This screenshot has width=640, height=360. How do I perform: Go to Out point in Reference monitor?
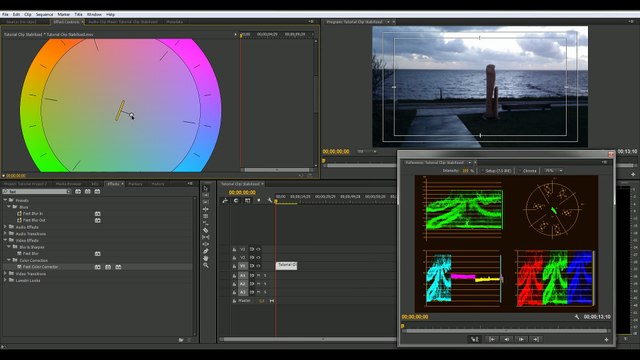click(536, 339)
